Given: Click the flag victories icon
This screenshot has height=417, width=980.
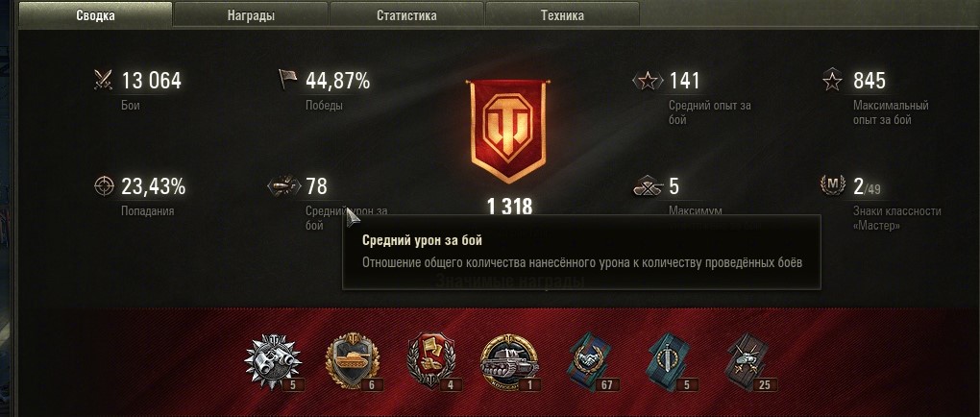Looking at the screenshot, I should tap(287, 80).
